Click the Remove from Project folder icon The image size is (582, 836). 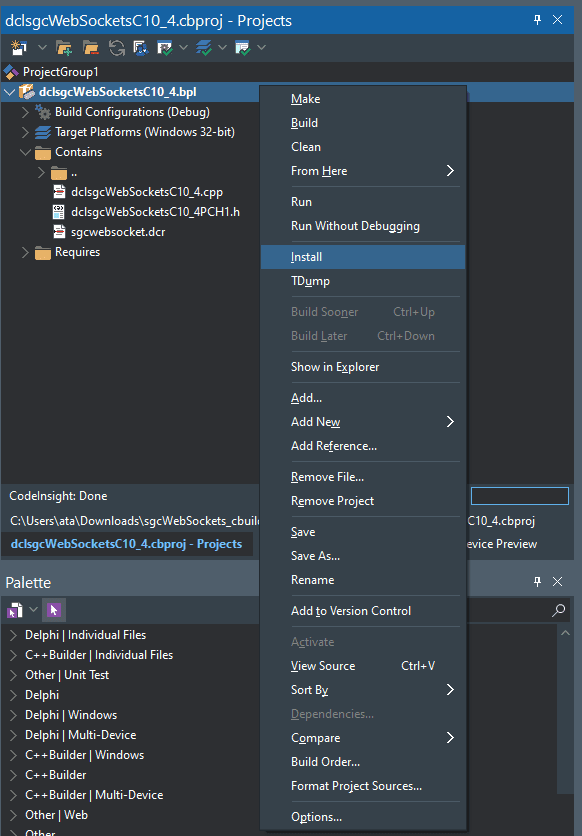91,48
